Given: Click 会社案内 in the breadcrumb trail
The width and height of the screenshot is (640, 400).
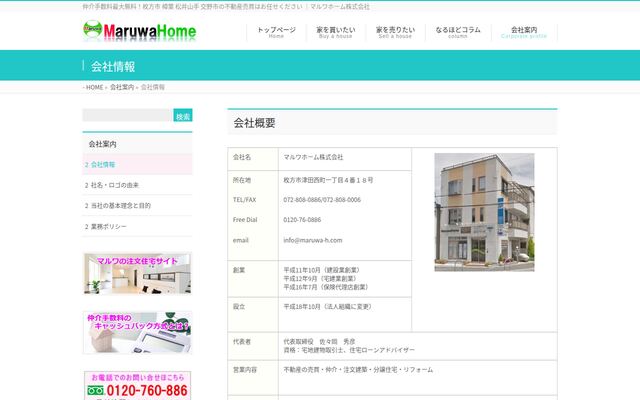Looking at the screenshot, I should pos(122,87).
